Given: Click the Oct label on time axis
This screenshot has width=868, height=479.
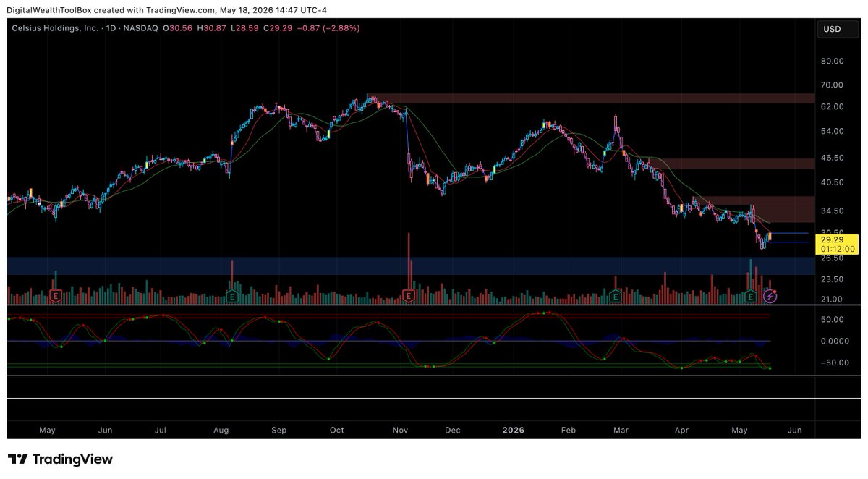Looking at the screenshot, I should coord(337,431).
